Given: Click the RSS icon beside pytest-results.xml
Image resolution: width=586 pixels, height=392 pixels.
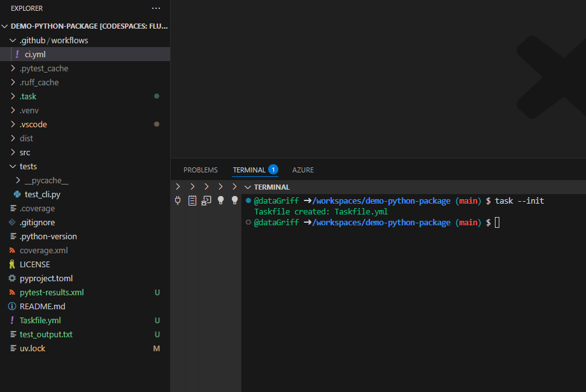Looking at the screenshot, I should 12,292.
